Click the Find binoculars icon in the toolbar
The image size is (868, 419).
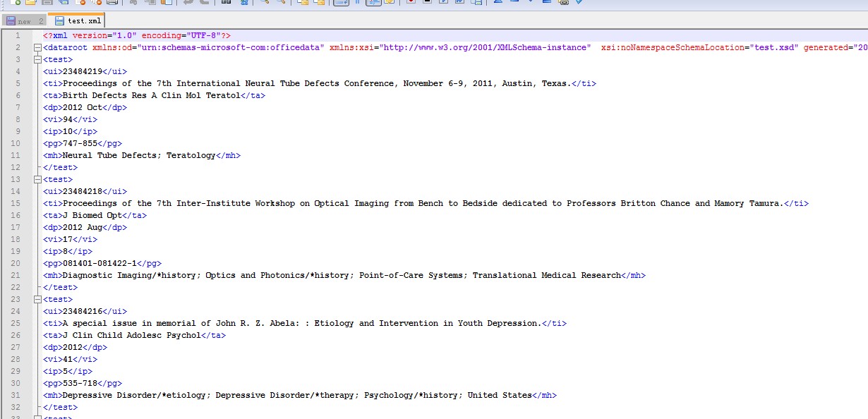226,2
